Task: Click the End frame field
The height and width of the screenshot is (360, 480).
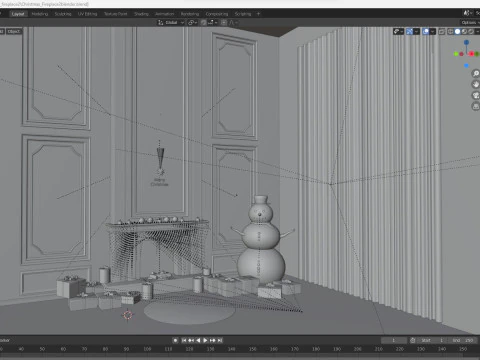Action: [x=463, y=340]
